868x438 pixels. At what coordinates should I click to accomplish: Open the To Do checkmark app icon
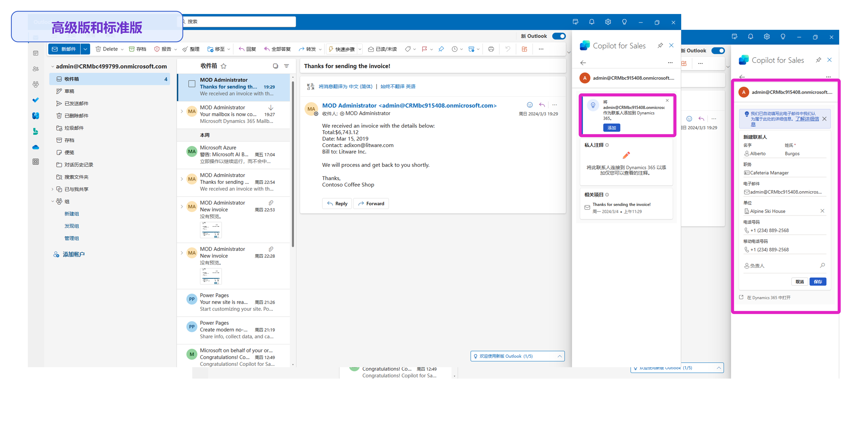[x=36, y=100]
